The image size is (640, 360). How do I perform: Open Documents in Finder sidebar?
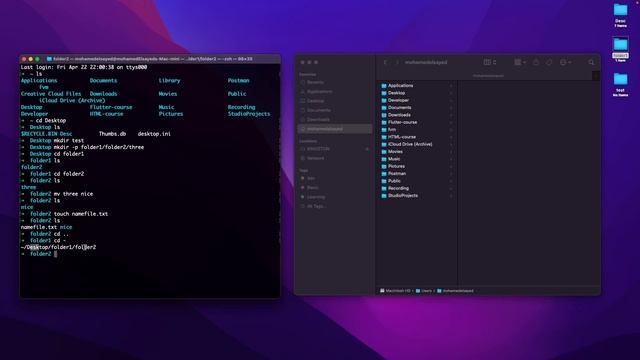tap(335, 110)
